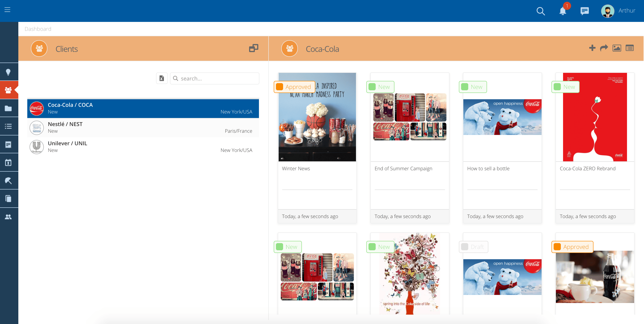644x324 pixels.
Task: Open the calendar icon in sidebar
Action: [x=8, y=163]
